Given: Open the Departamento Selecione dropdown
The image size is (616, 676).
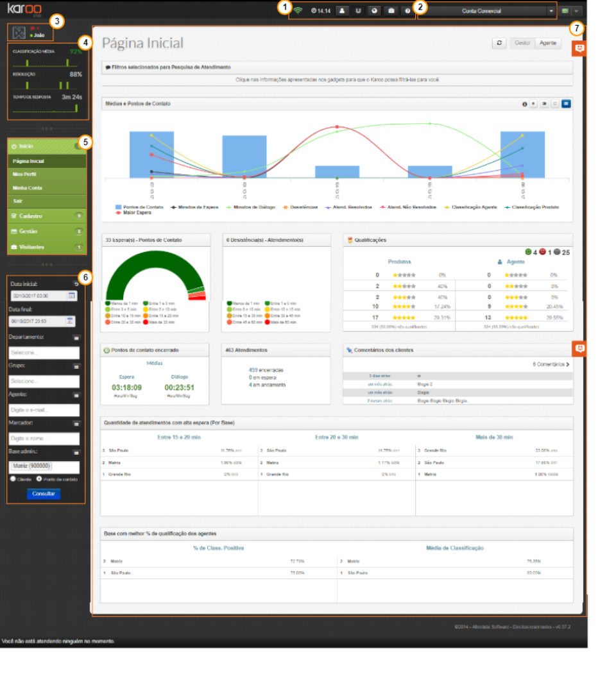Looking at the screenshot, I should pos(44,353).
